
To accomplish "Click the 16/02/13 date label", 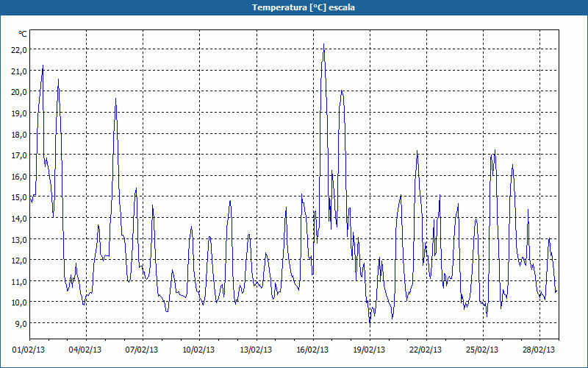I will (x=312, y=350).
